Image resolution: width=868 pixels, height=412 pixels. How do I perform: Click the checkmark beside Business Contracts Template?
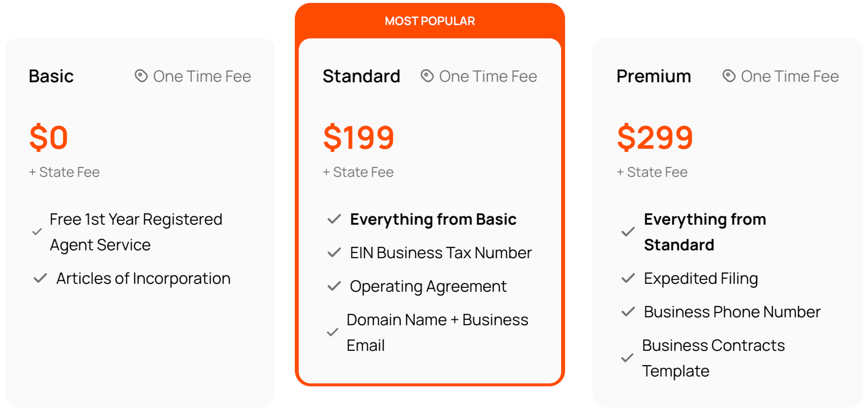pos(628,358)
